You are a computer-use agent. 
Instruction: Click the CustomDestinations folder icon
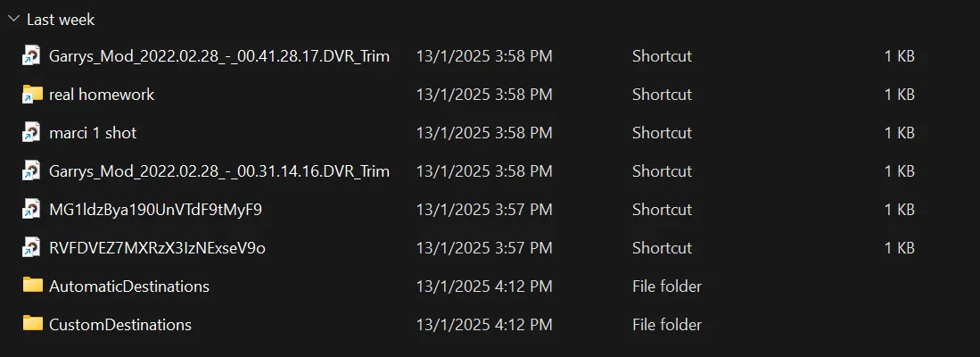coord(32,324)
